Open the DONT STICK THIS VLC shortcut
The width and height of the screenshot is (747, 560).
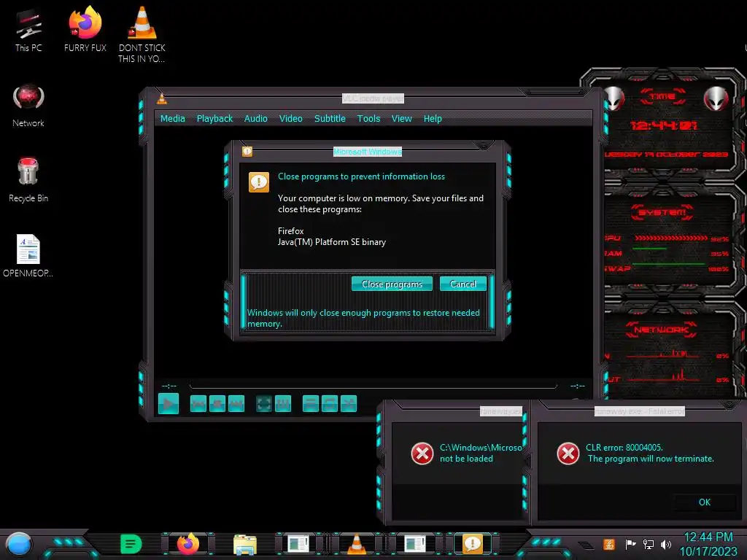(x=142, y=34)
